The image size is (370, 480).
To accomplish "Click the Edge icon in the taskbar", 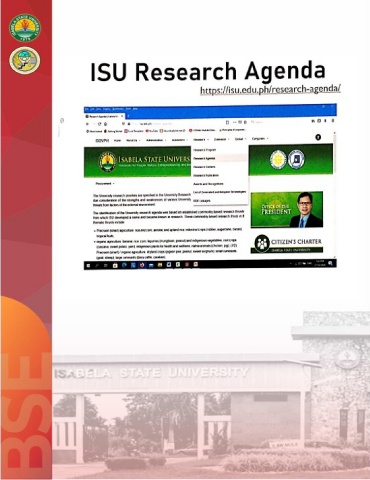I will [124, 265].
